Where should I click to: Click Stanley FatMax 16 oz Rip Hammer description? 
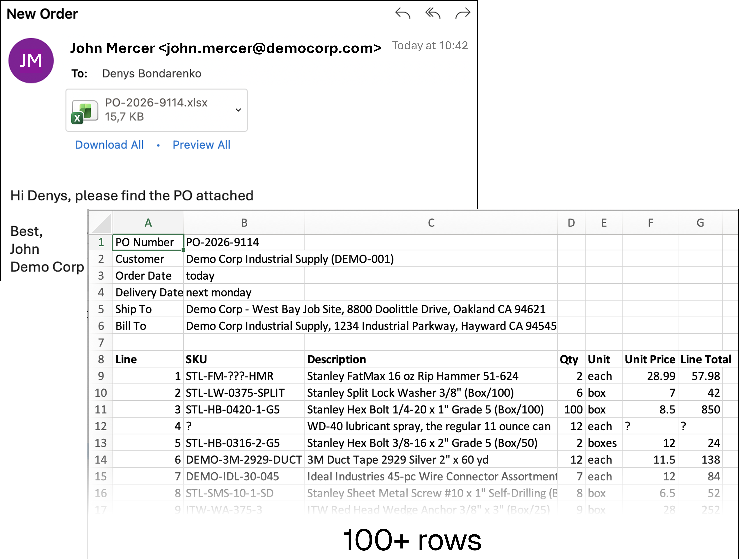pyautogui.click(x=431, y=376)
